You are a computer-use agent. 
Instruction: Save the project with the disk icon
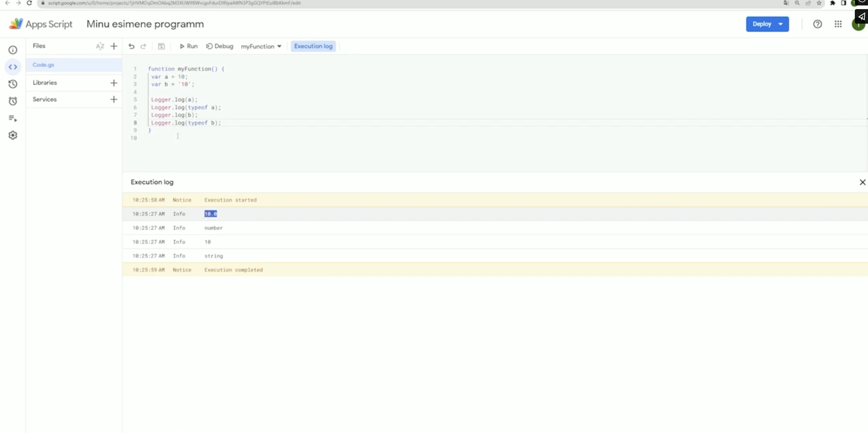click(161, 46)
